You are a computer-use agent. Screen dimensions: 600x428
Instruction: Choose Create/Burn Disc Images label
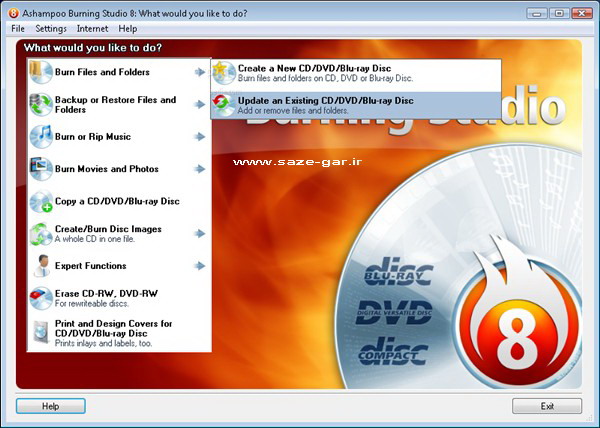coord(108,229)
